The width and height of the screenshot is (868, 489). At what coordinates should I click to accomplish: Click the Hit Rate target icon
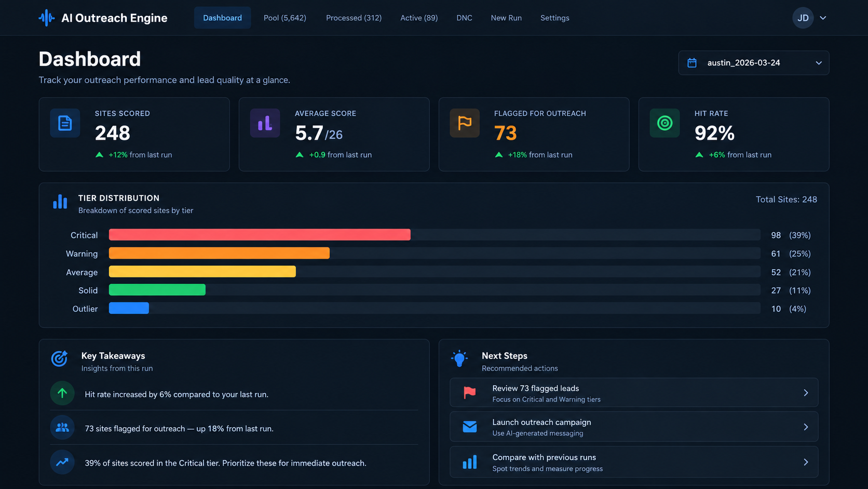664,123
